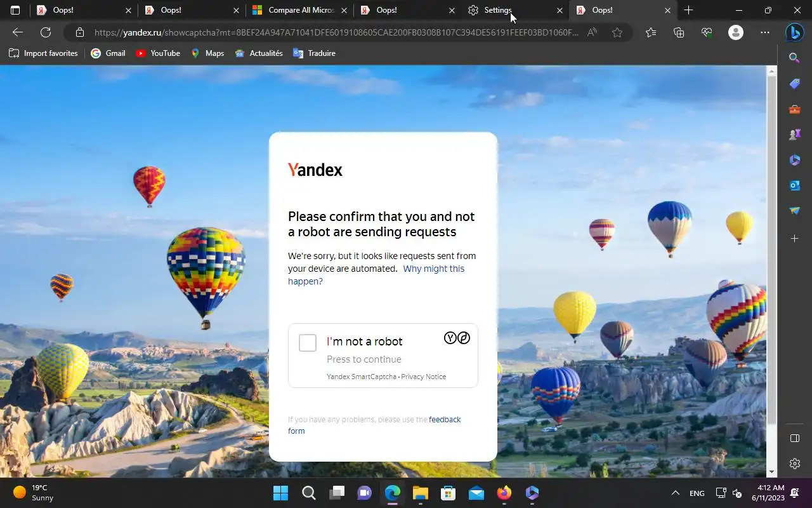
Task: Open the Gmail bookmark
Action: (x=108, y=53)
